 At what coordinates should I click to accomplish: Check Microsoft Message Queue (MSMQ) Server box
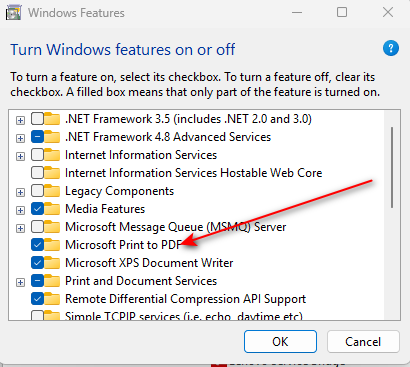click(37, 227)
